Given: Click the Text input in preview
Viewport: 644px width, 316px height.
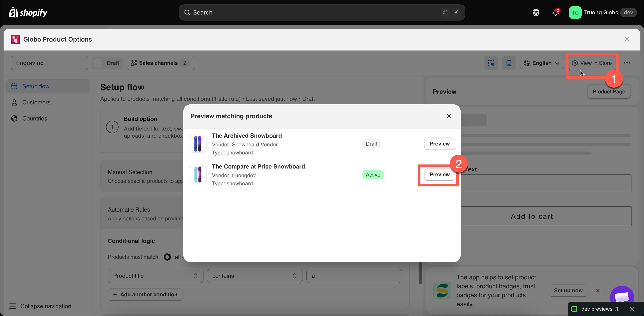Looking at the screenshot, I should pyautogui.click(x=546, y=183).
